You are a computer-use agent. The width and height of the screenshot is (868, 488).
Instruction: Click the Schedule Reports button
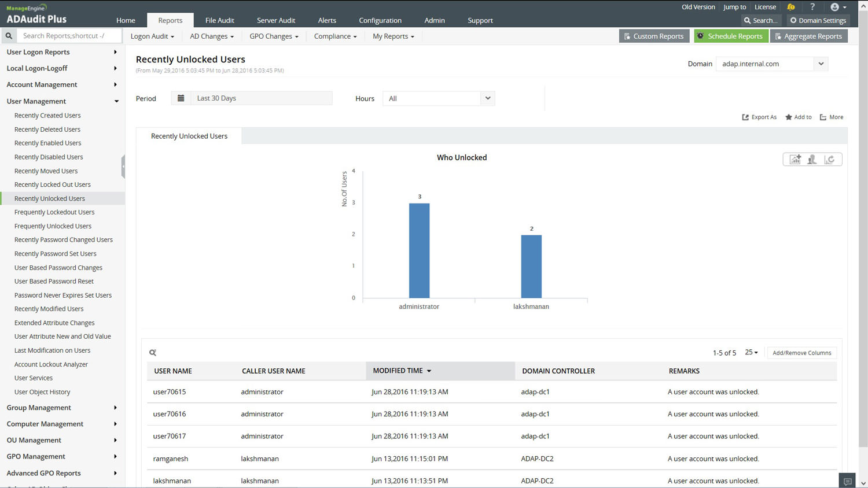coord(731,36)
